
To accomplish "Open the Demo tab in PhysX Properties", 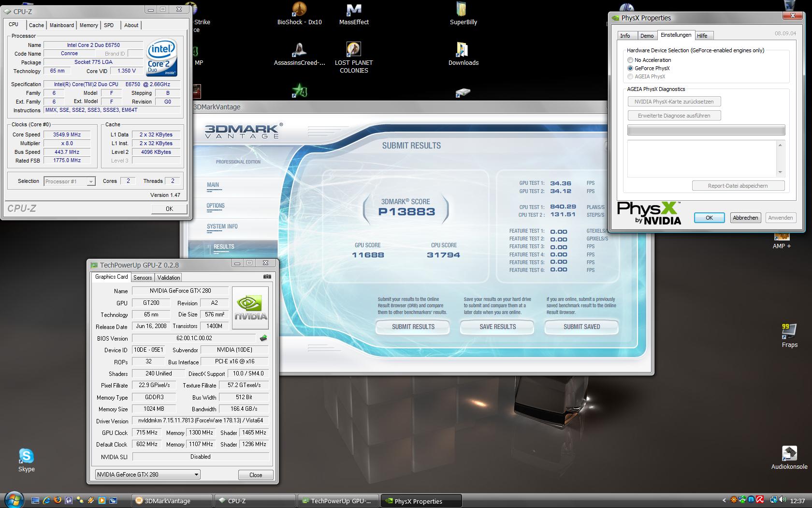I will [x=647, y=35].
